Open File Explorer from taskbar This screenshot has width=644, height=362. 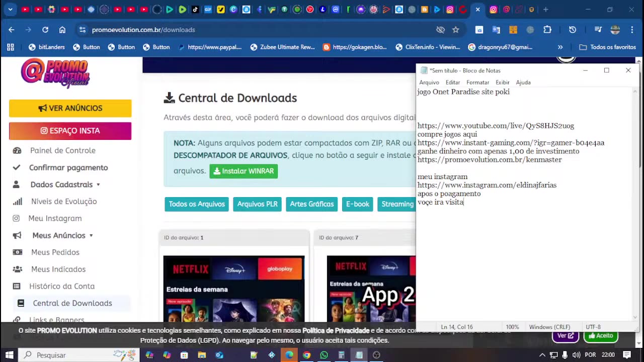pyautogui.click(x=202, y=355)
